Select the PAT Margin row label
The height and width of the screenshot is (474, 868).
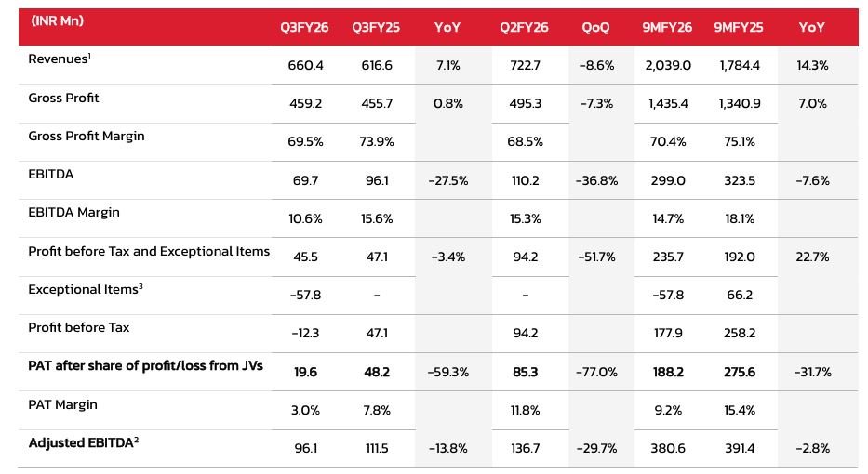pos(62,404)
